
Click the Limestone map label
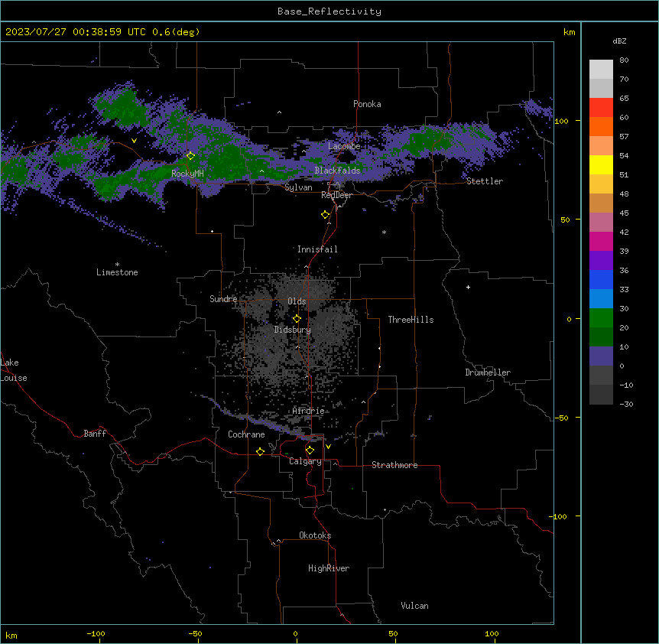coord(117,272)
